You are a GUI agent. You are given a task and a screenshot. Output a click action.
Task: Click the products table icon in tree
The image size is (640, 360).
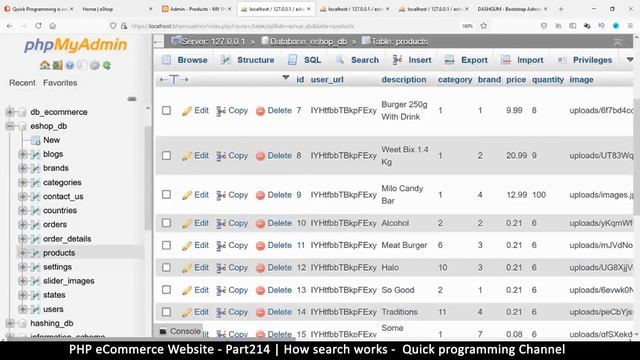[x=36, y=253]
